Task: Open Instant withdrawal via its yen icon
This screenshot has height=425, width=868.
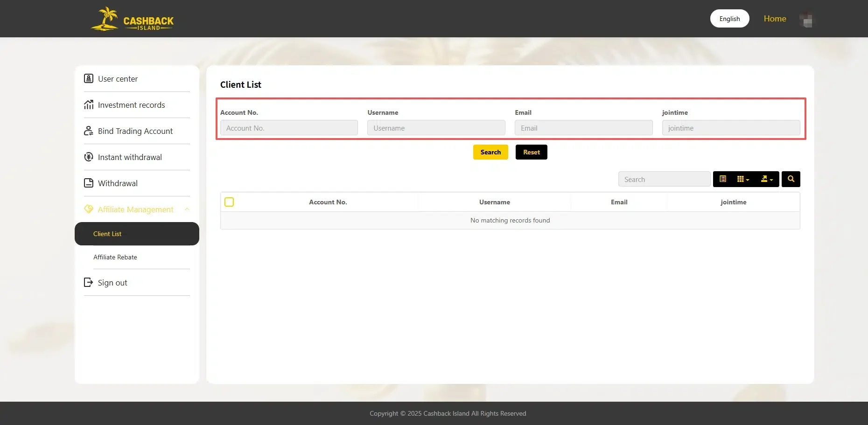Action: point(89,157)
